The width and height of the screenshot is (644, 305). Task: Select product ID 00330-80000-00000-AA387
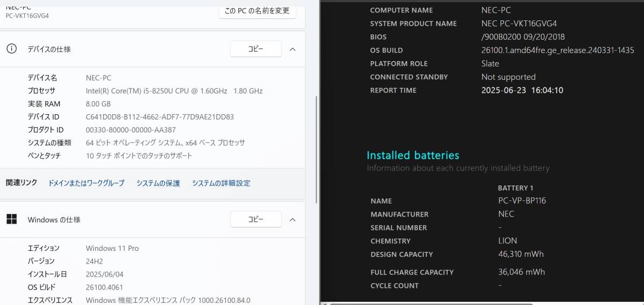(x=131, y=130)
